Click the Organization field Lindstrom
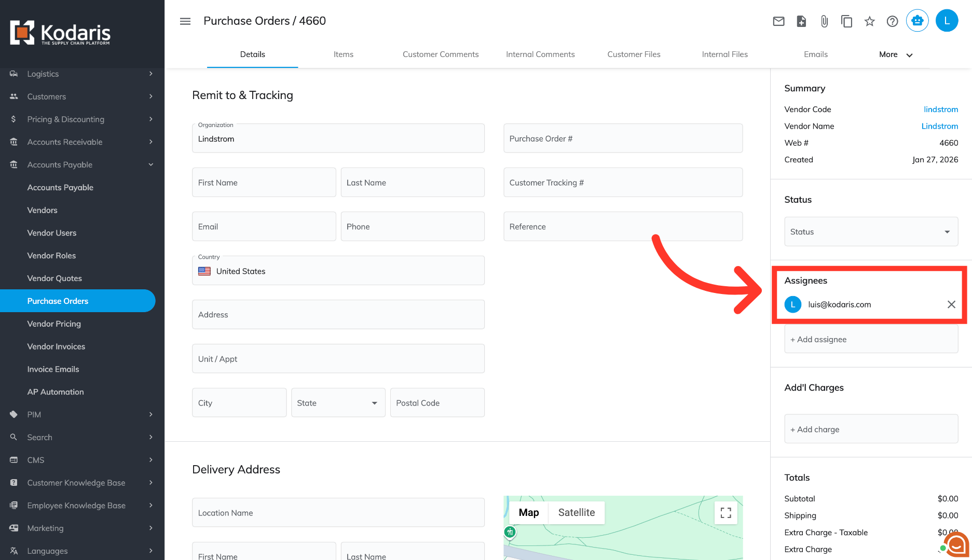The height and width of the screenshot is (560, 972). 338,138
